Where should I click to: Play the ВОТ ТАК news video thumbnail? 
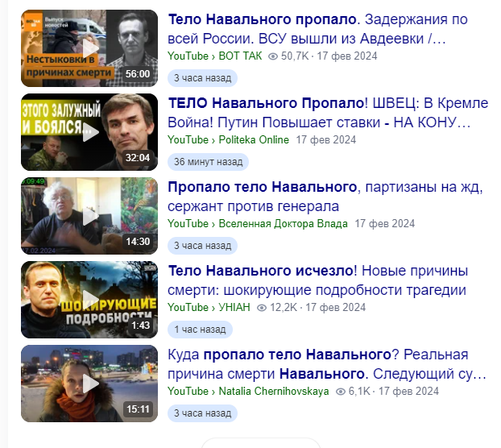click(89, 48)
